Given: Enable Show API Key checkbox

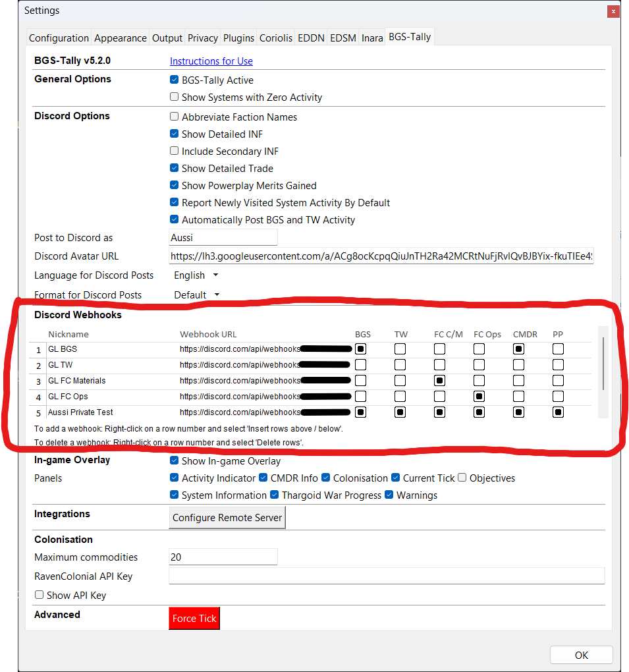Looking at the screenshot, I should pos(39,595).
